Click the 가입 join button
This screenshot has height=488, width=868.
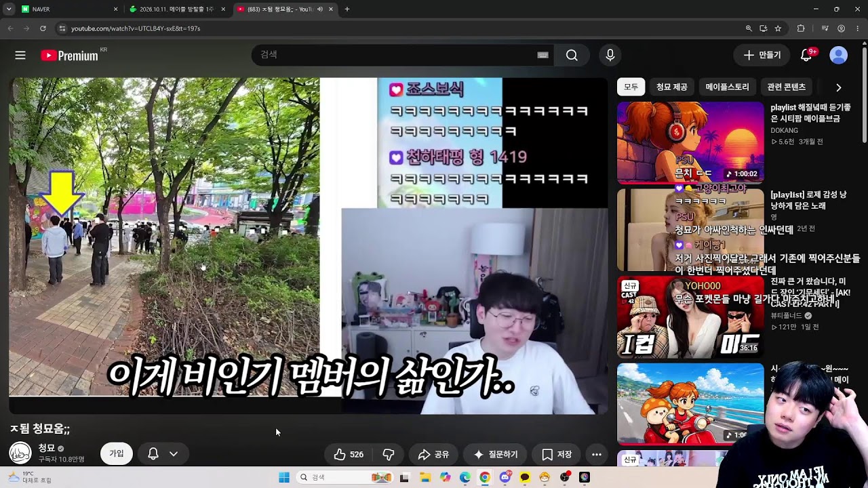click(117, 453)
